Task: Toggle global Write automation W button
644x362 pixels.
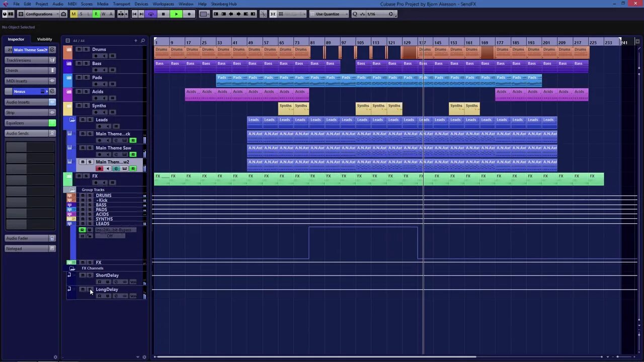Action: coord(104,14)
